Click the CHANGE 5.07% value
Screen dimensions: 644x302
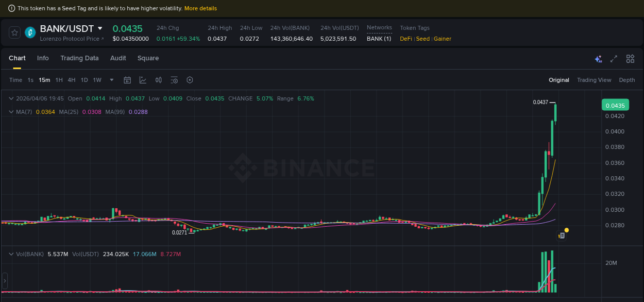tap(265, 98)
